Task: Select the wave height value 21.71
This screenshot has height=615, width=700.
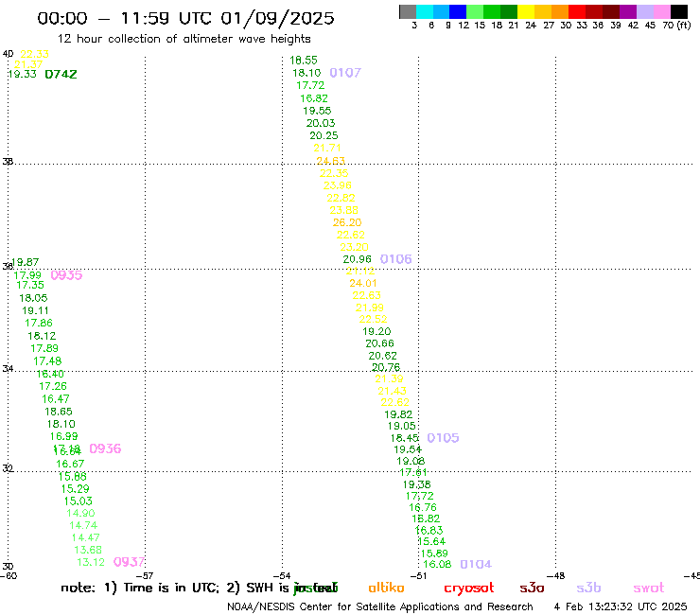Action: point(327,148)
